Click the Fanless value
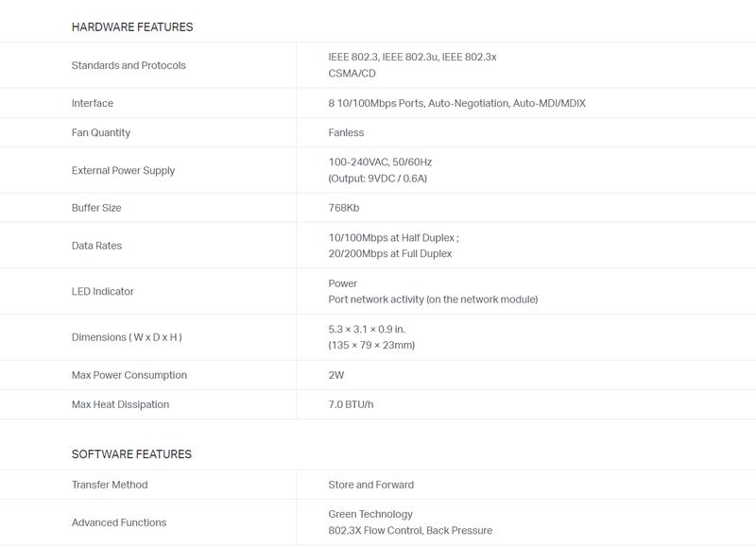Screen dimensions: 756x547 point(346,132)
